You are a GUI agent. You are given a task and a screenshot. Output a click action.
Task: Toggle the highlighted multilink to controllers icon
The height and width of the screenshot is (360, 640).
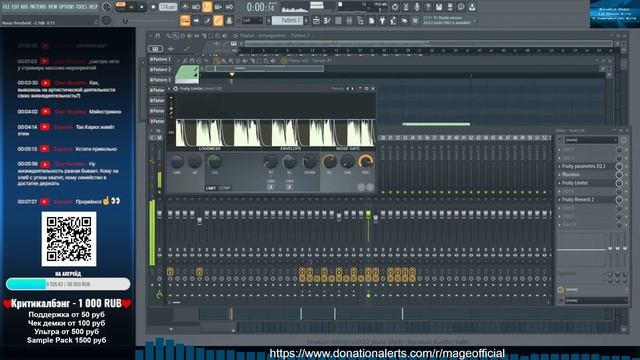218,20
